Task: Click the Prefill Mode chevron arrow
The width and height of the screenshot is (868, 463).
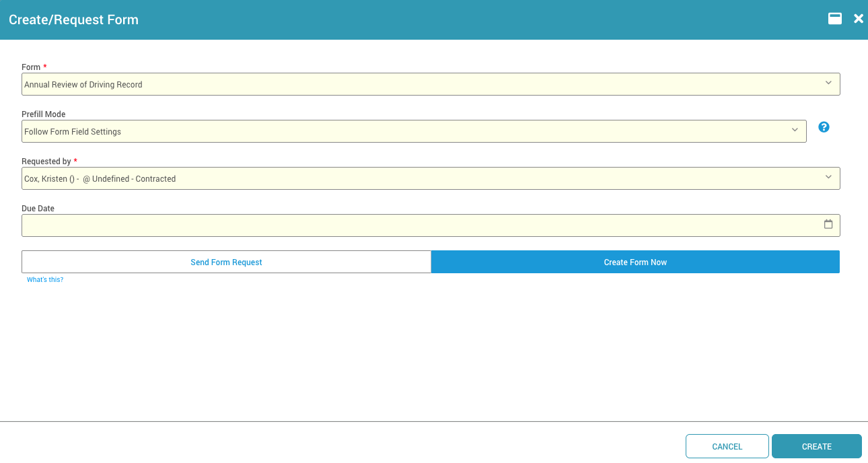Action: point(795,131)
